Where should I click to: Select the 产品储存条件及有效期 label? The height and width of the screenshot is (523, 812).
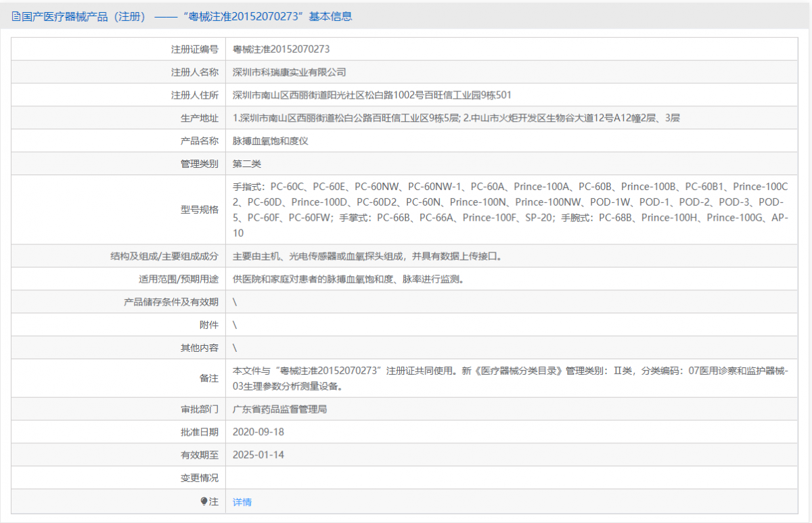click(x=171, y=302)
